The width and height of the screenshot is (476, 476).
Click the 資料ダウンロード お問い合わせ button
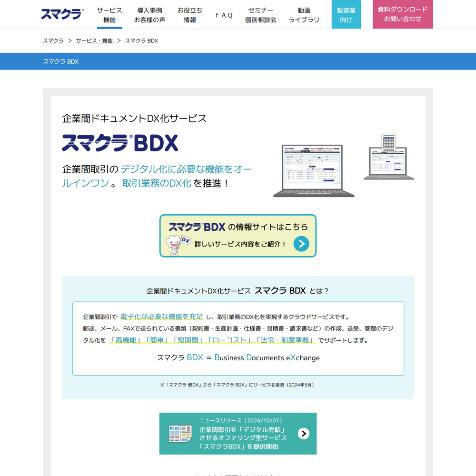(403, 14)
